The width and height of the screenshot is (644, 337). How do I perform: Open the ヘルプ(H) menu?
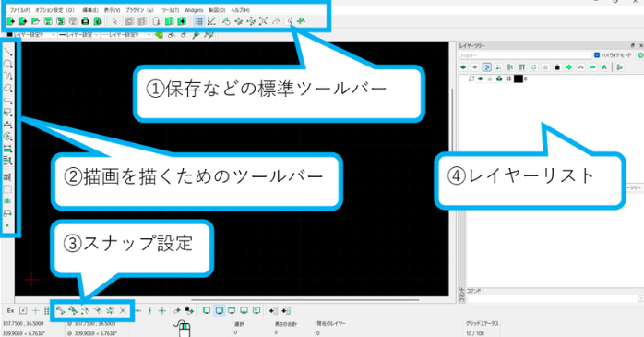pyautogui.click(x=240, y=10)
